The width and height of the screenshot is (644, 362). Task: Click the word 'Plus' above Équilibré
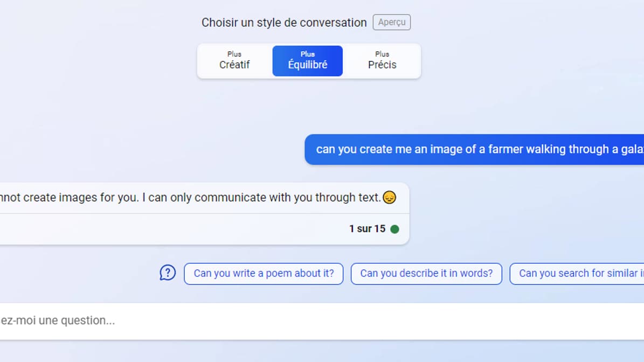[308, 54]
